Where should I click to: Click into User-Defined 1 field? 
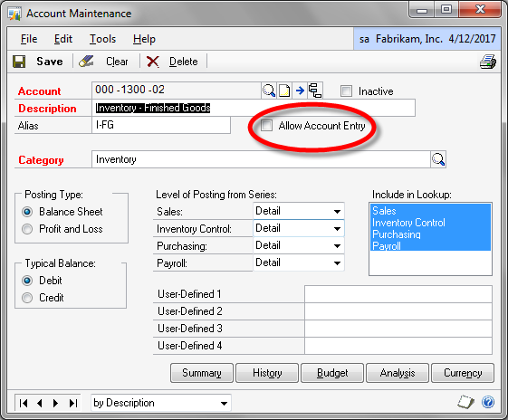click(398, 294)
